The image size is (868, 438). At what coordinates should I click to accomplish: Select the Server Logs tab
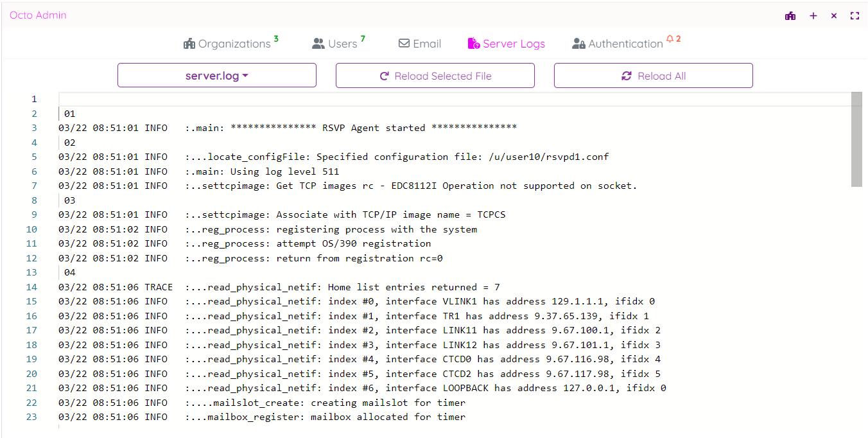(x=513, y=44)
